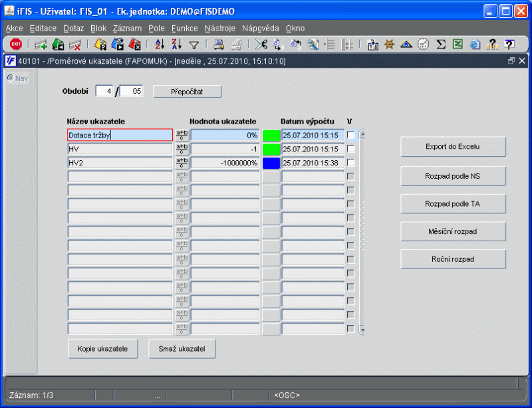Click Rozpad podle NS button
The image size is (532, 408).
(453, 176)
